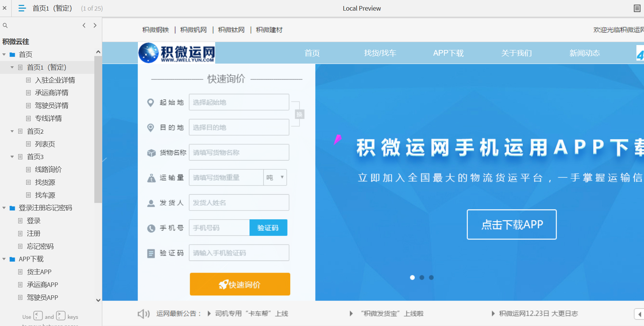Click the 登录注册忘记密码 folder icon
Screen dimensions: 644x326
pyautogui.click(x=12, y=208)
